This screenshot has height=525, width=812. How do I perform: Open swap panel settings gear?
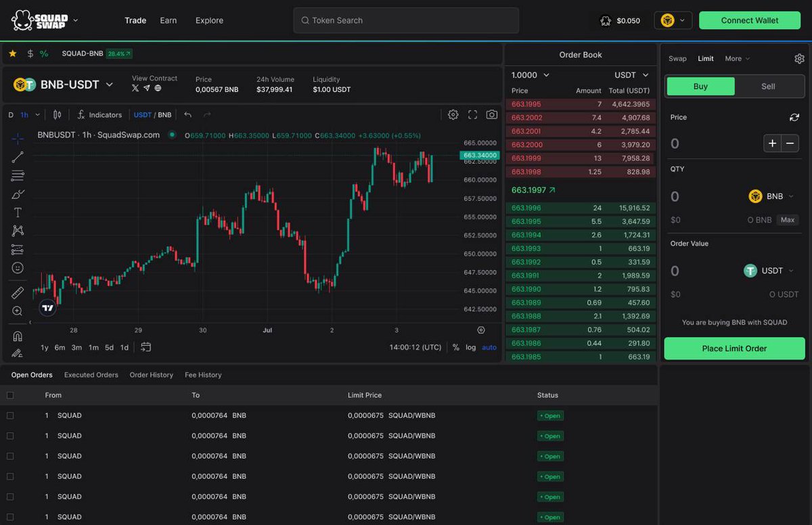click(799, 59)
